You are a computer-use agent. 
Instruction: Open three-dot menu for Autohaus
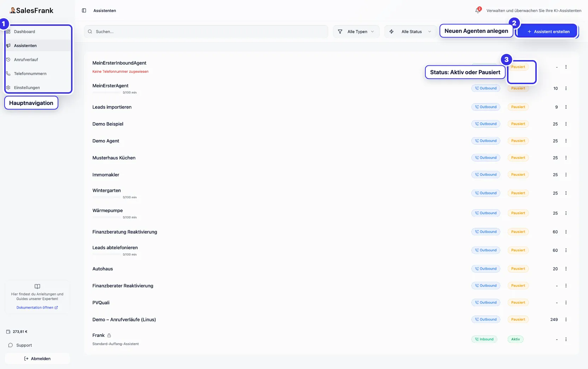point(566,269)
